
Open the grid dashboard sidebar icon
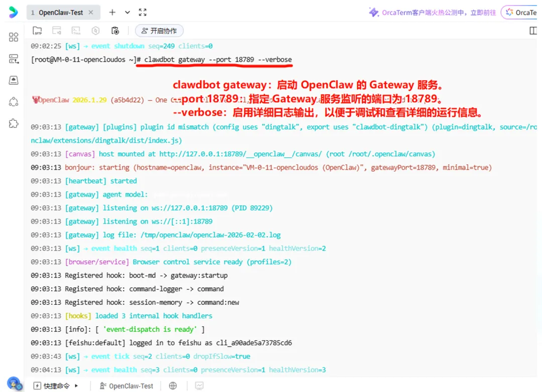pyautogui.click(x=14, y=37)
